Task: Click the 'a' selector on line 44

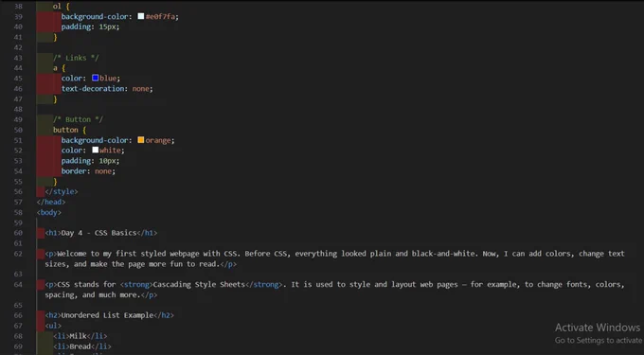Action: pyautogui.click(x=55, y=68)
